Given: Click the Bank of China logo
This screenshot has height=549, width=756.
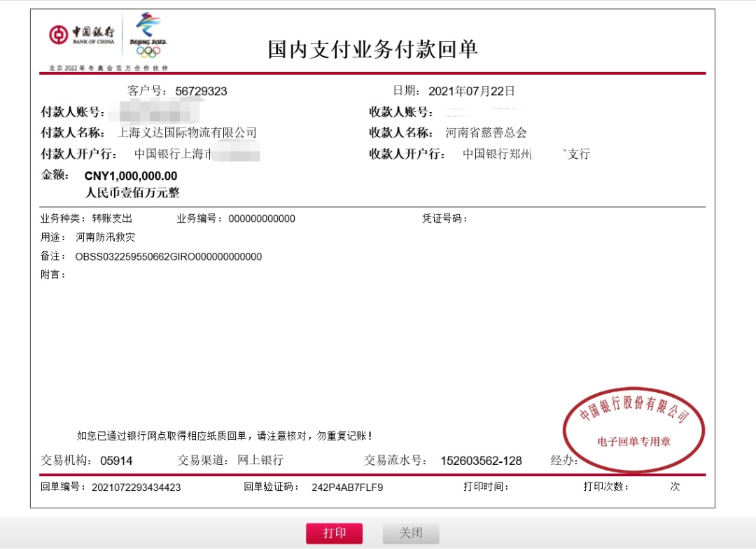Looking at the screenshot, I should click(82, 35).
